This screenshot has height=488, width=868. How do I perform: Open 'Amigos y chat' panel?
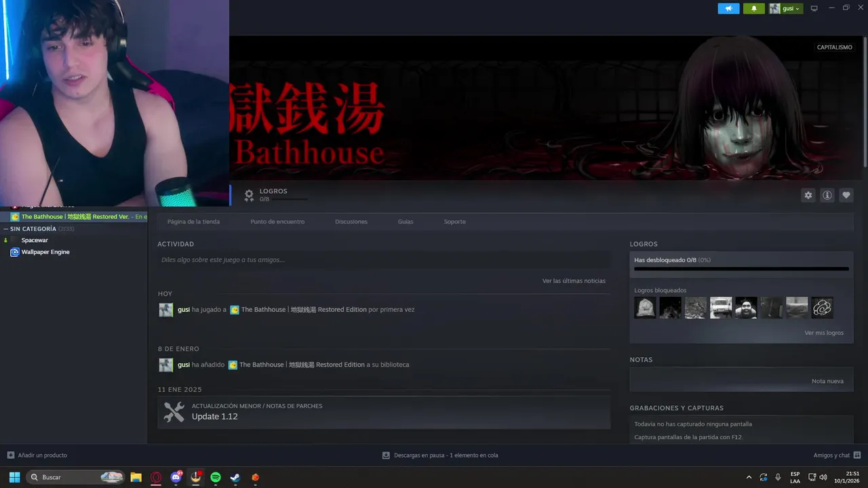837,455
